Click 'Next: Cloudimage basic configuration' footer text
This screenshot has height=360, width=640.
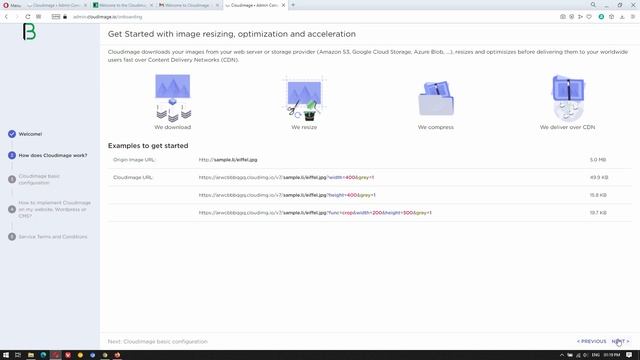(x=158, y=341)
